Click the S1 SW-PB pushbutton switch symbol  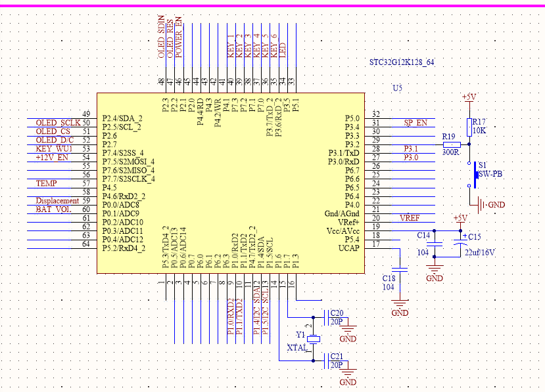tap(473, 175)
